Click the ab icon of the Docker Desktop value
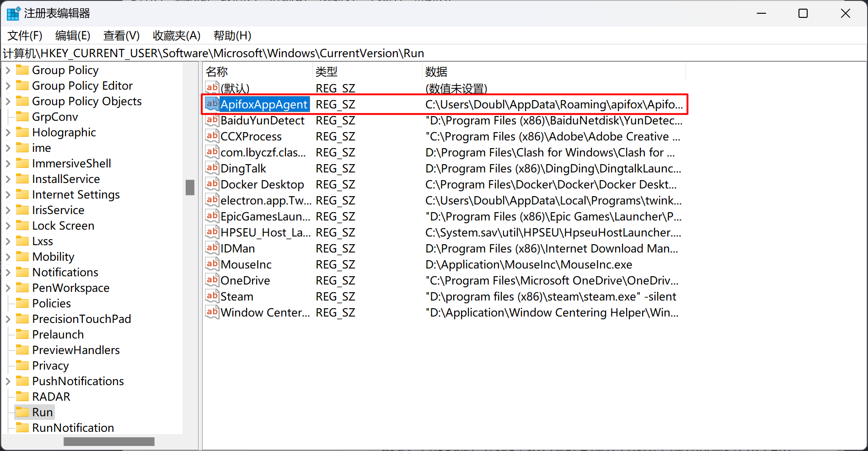This screenshot has height=451, width=868. 212,184
